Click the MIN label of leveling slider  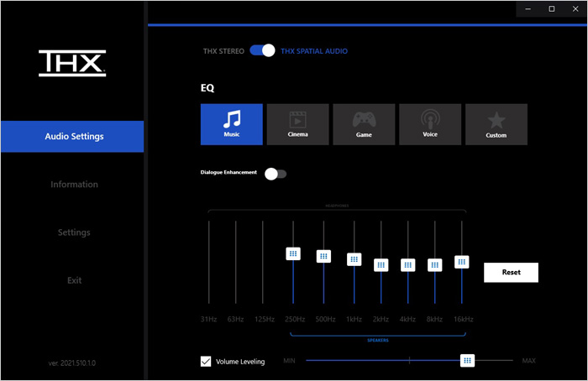point(289,361)
